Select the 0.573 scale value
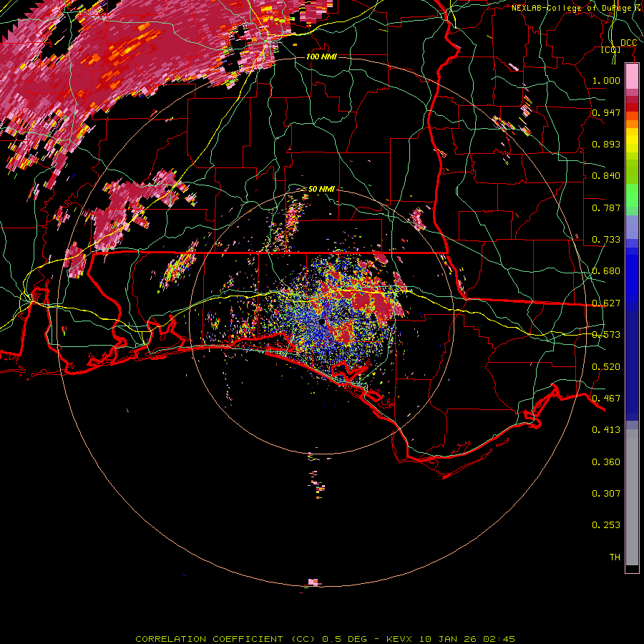Viewport: 644px width, 644px height. tap(606, 335)
